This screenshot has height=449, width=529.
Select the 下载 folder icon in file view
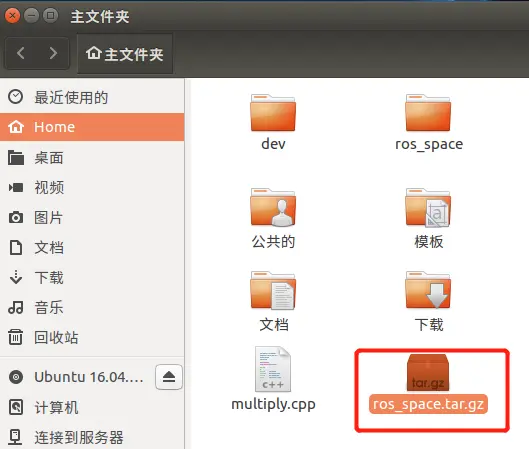click(x=428, y=290)
